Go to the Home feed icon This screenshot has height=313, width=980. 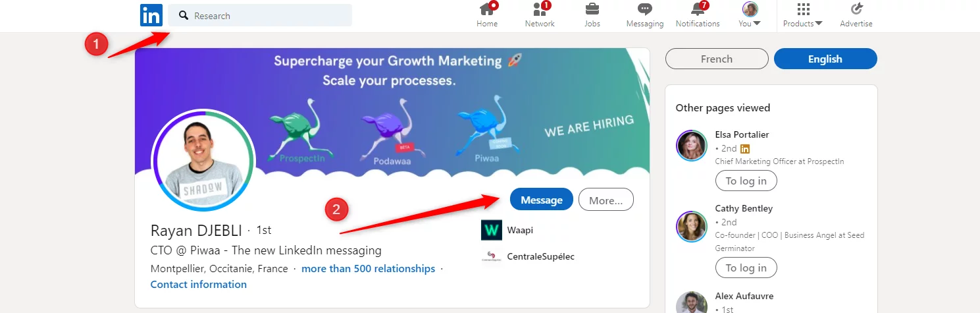tap(487, 9)
